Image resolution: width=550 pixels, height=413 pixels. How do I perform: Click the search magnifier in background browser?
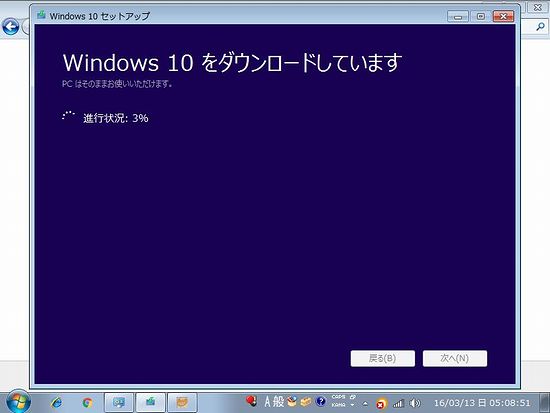540,27
